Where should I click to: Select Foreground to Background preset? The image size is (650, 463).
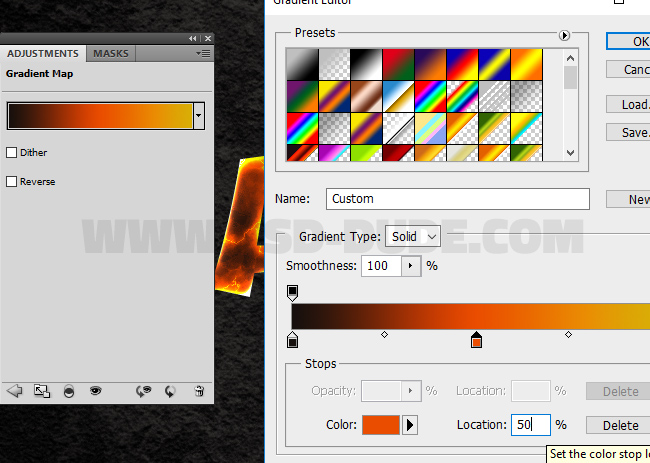pos(302,64)
